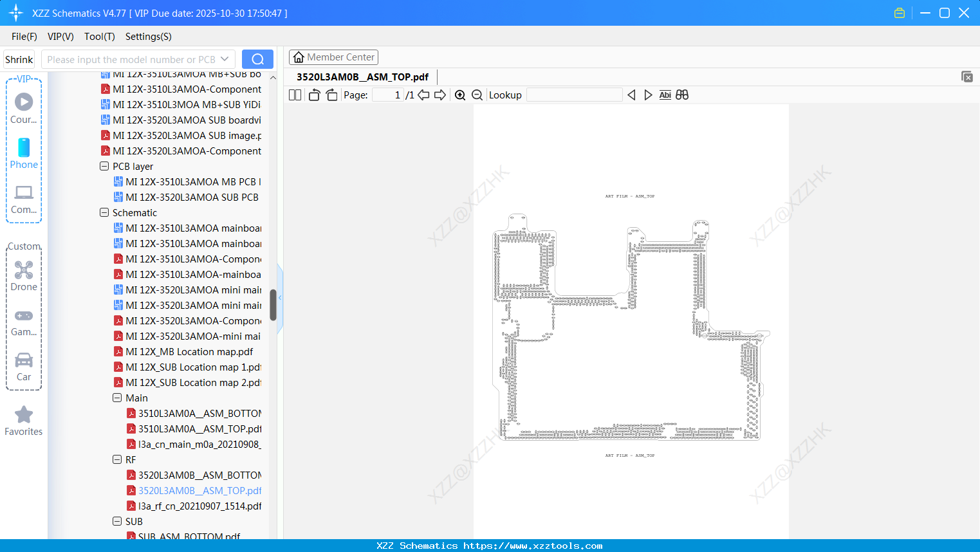Viewport: 980px width, 552px height.
Task: Click the Page number field
Action: [x=388, y=95]
